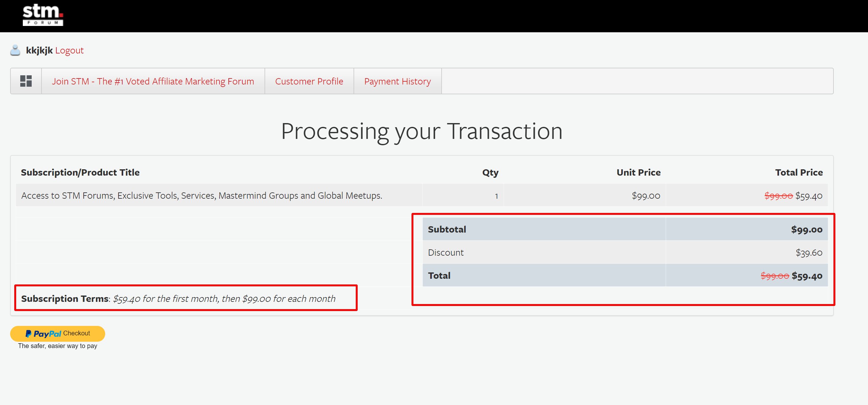868x405 pixels.
Task: Click the STM Forum logo
Action: [x=43, y=15]
